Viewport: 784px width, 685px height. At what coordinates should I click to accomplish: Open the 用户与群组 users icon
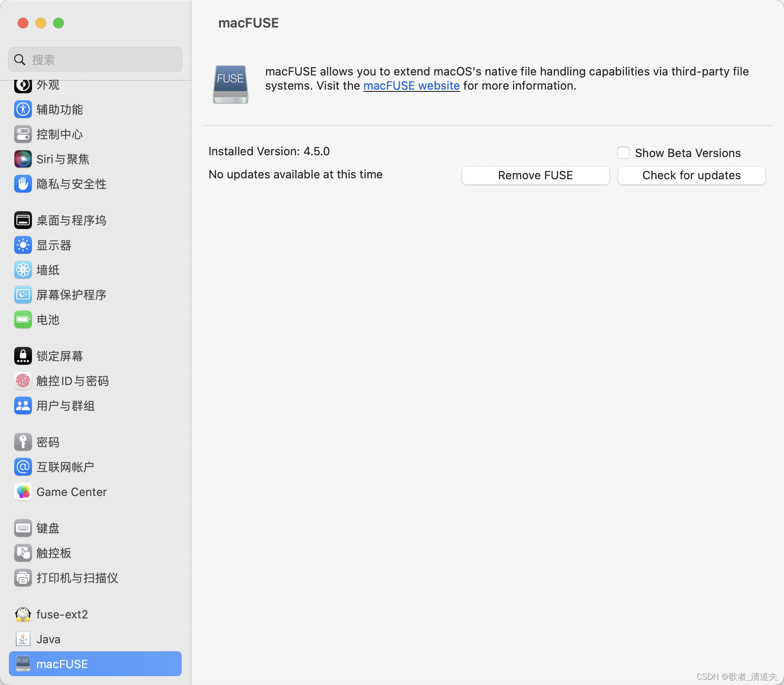(23, 405)
